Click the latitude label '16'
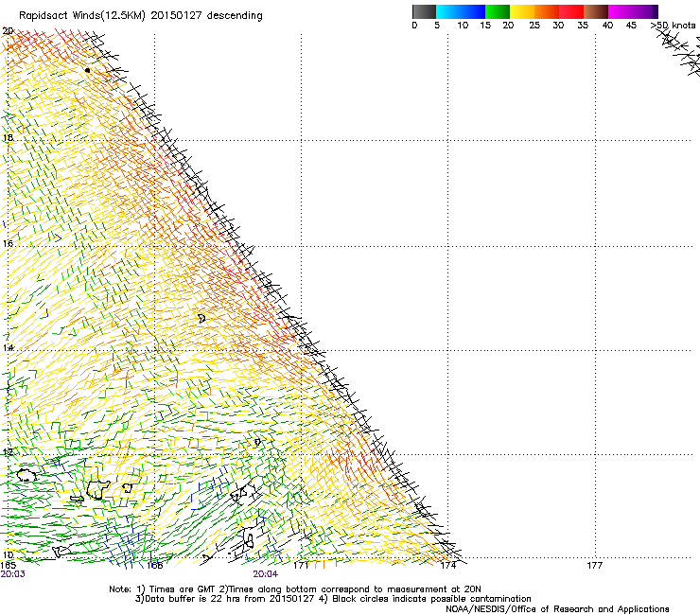The width and height of the screenshot is (700, 615). point(8,243)
